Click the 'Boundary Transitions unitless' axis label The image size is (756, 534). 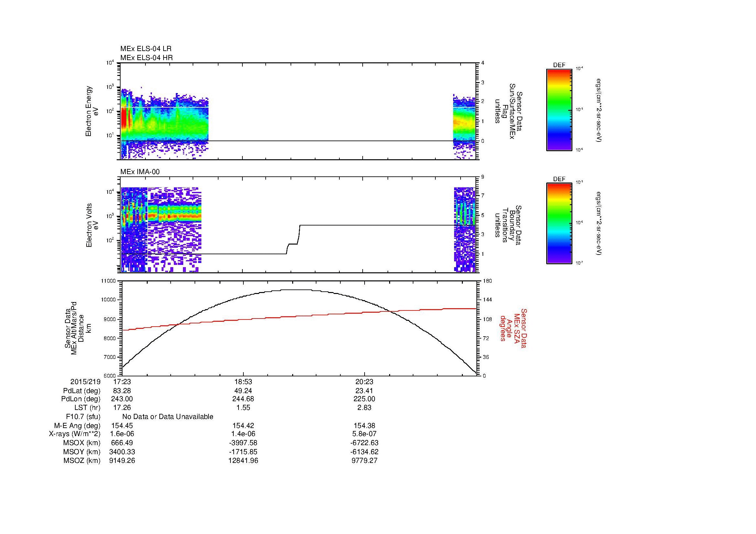[508, 225]
